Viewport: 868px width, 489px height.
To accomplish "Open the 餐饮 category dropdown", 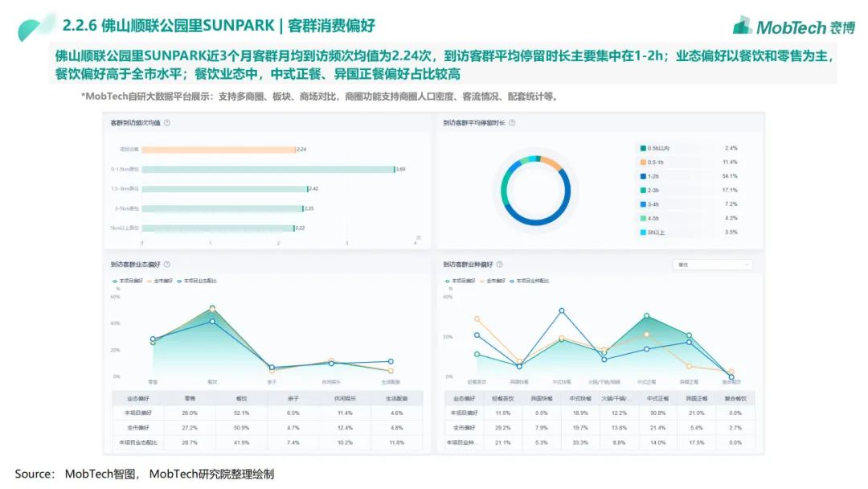I will coord(712,265).
